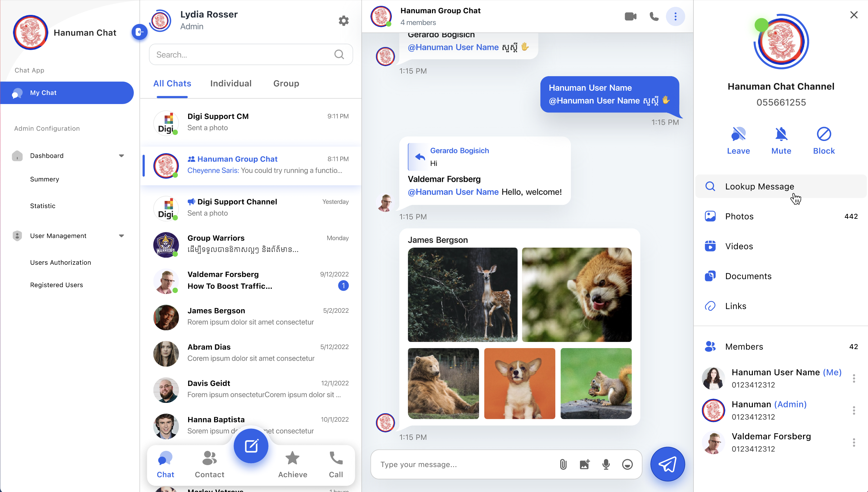Open the Statistic page
Viewport: 868px width, 492px height.
42,206
